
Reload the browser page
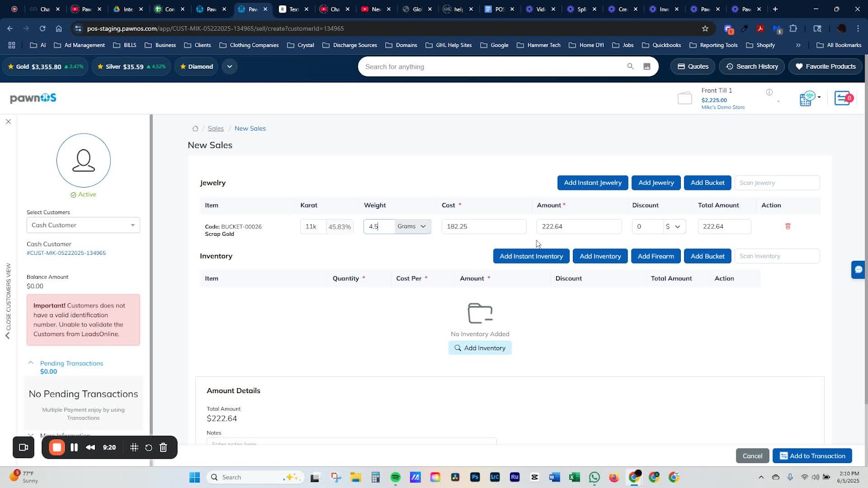pyautogui.click(x=42, y=28)
